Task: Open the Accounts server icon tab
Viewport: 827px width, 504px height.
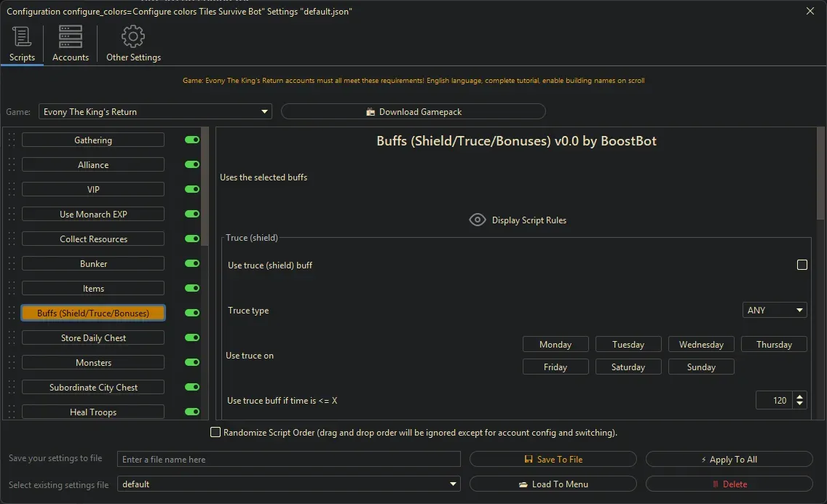Action: coord(71,37)
